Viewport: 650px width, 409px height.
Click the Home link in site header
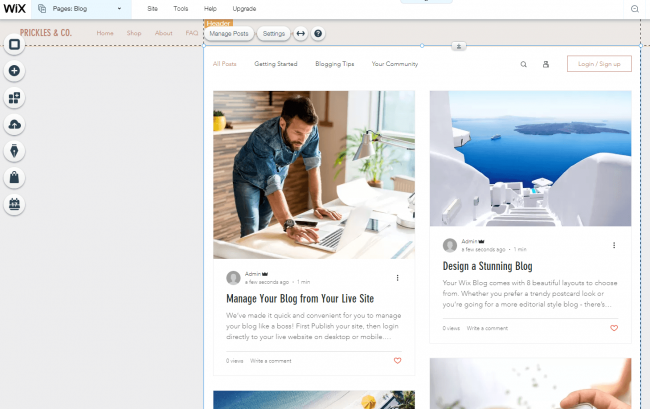(105, 33)
